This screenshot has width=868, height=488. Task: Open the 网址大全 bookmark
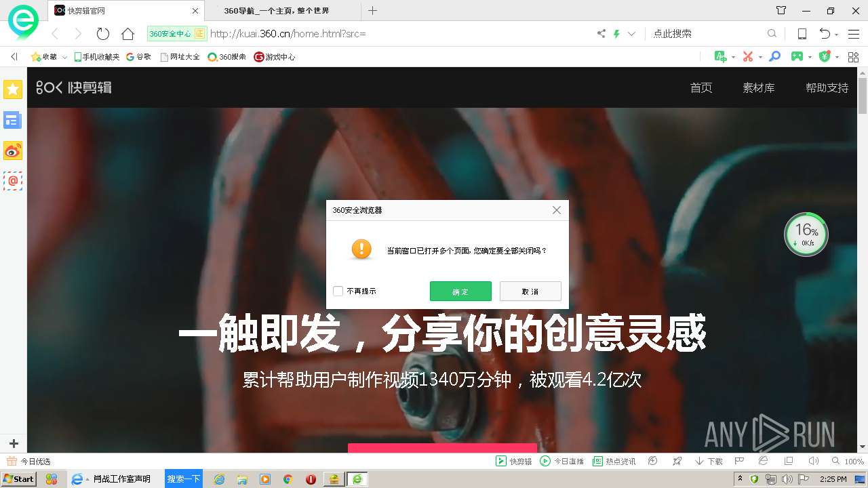click(180, 57)
